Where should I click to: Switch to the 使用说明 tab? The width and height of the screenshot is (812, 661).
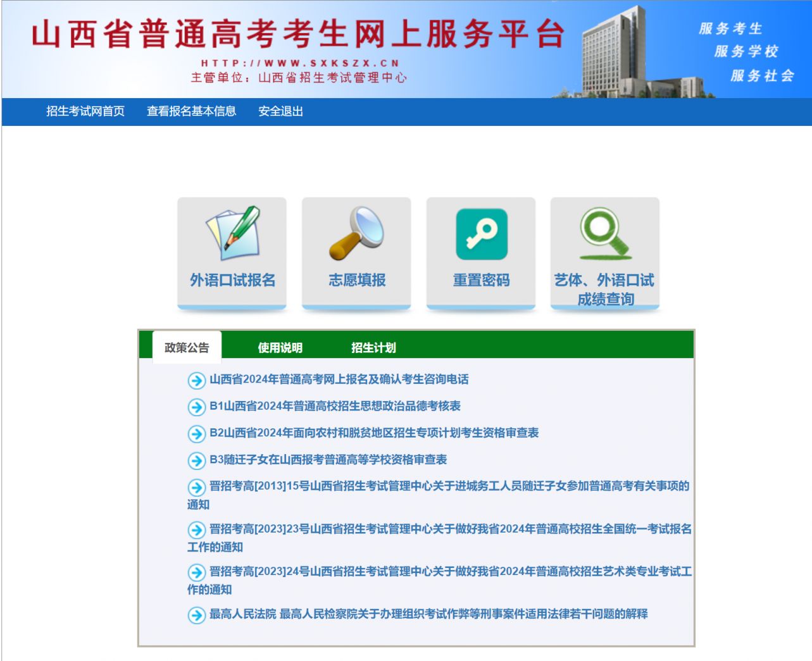(x=280, y=347)
